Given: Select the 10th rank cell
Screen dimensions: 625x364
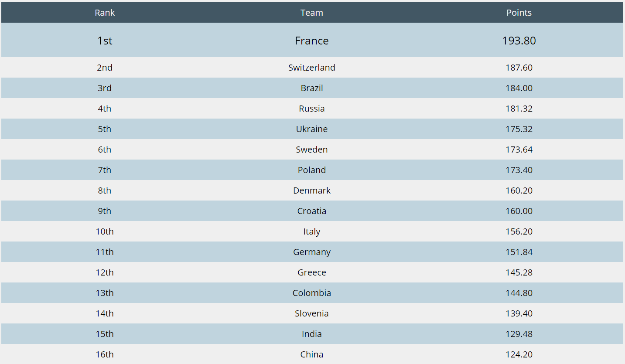Looking at the screenshot, I should tap(105, 231).
